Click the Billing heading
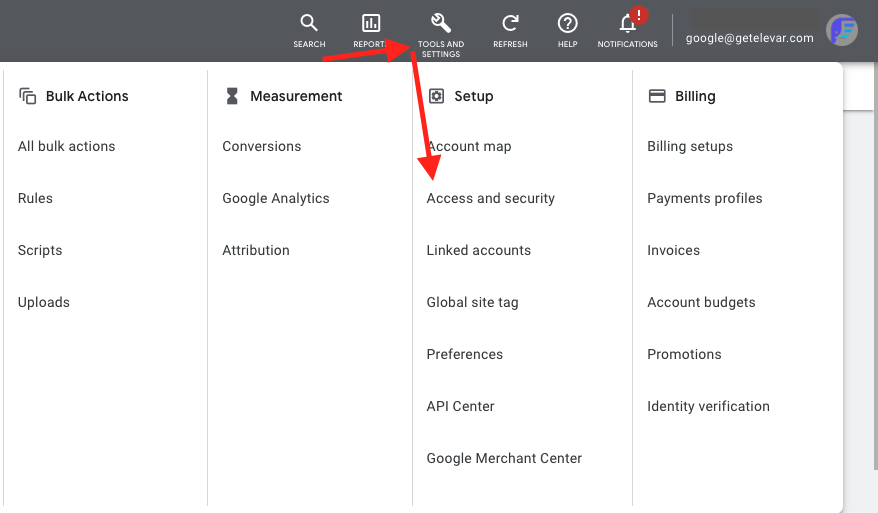 coord(695,96)
